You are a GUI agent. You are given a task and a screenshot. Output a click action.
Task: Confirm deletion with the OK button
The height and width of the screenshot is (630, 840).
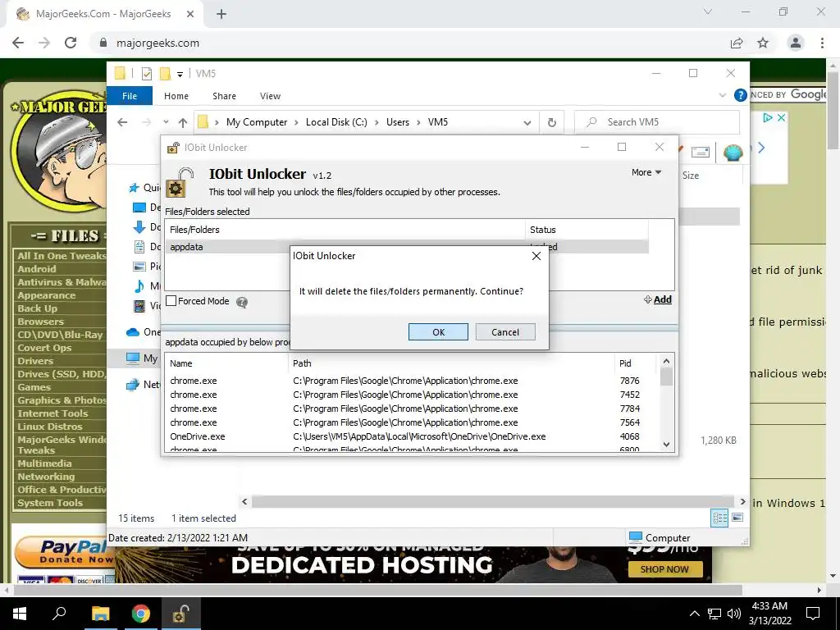[x=438, y=331]
